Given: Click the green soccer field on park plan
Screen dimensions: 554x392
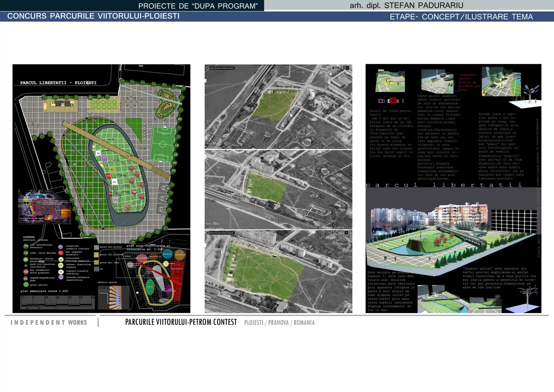Looking at the screenshot, I should click(x=163, y=144).
